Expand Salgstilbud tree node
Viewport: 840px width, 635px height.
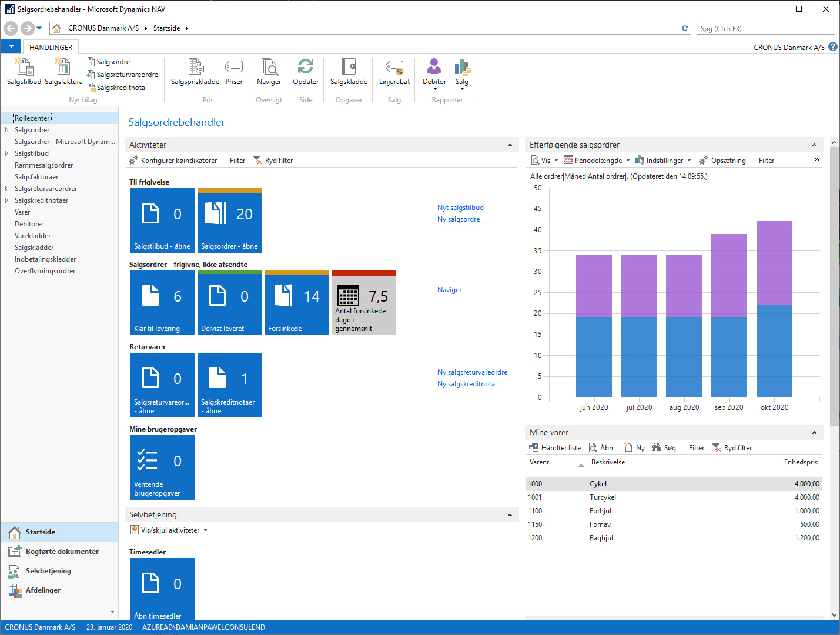[x=6, y=153]
